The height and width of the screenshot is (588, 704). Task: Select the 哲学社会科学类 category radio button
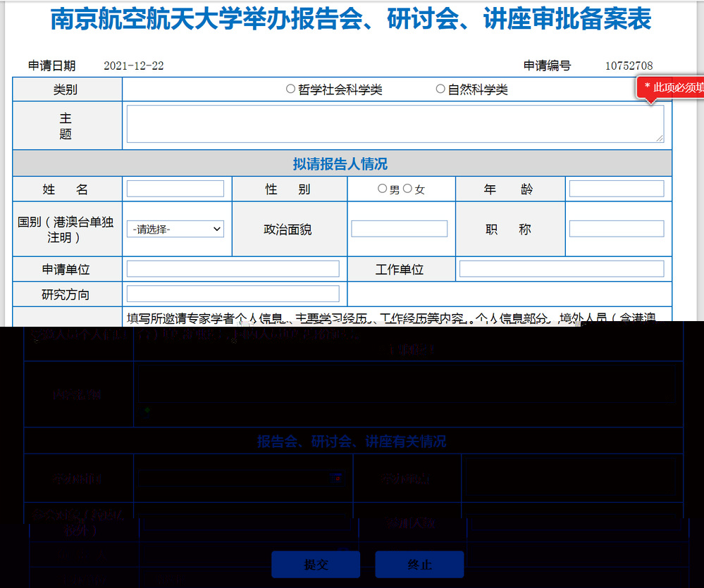click(290, 89)
